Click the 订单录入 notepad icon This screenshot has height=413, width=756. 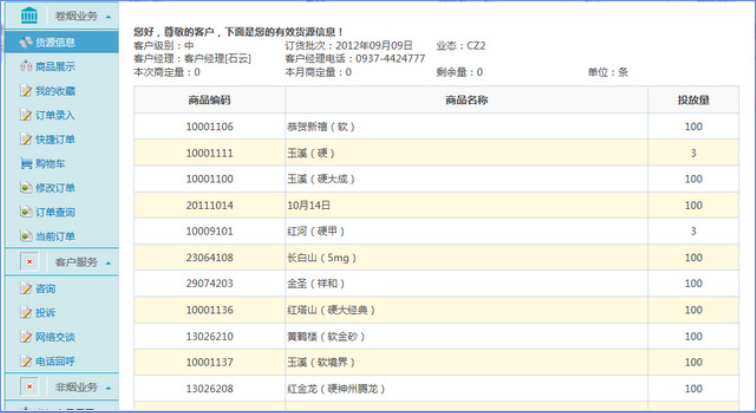[26, 115]
